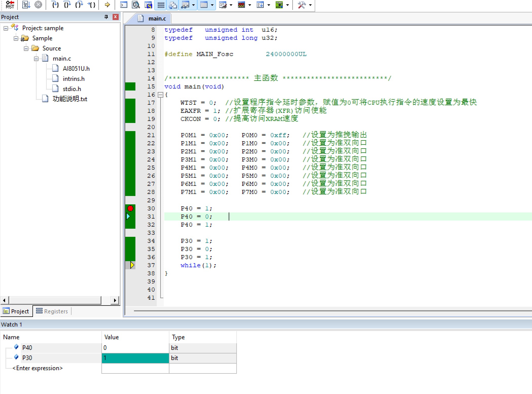
Task: Click the 'void main(void)' line 15
Action: click(x=194, y=87)
